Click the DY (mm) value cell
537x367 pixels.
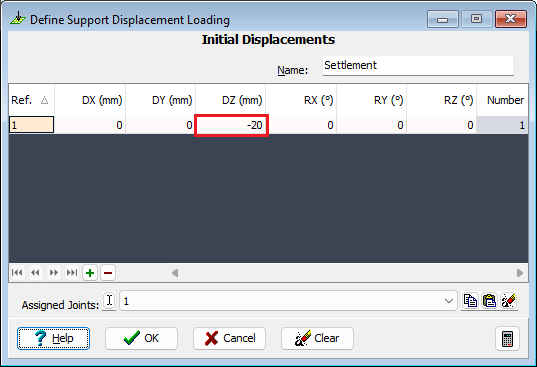coord(160,125)
